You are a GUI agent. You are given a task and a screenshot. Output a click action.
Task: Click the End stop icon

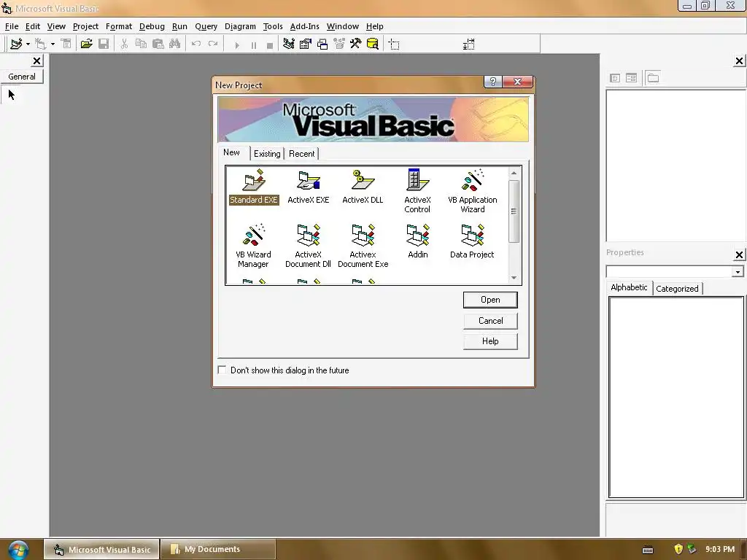click(x=270, y=44)
